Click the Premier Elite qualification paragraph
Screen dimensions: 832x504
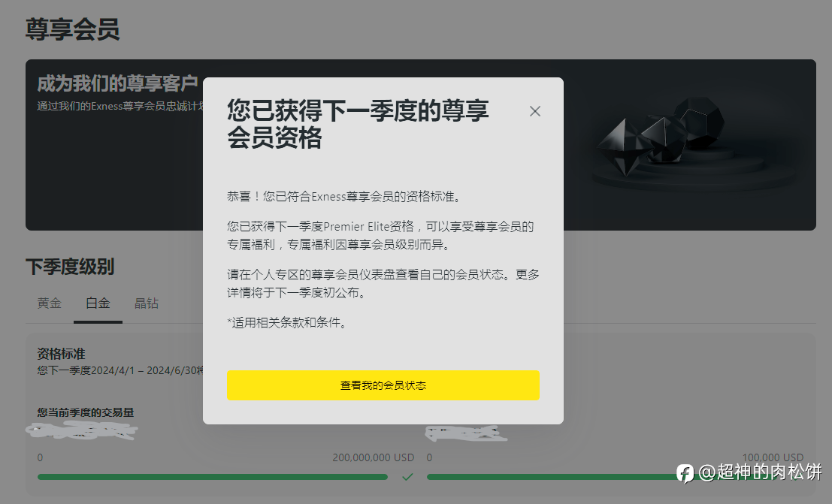coord(380,236)
